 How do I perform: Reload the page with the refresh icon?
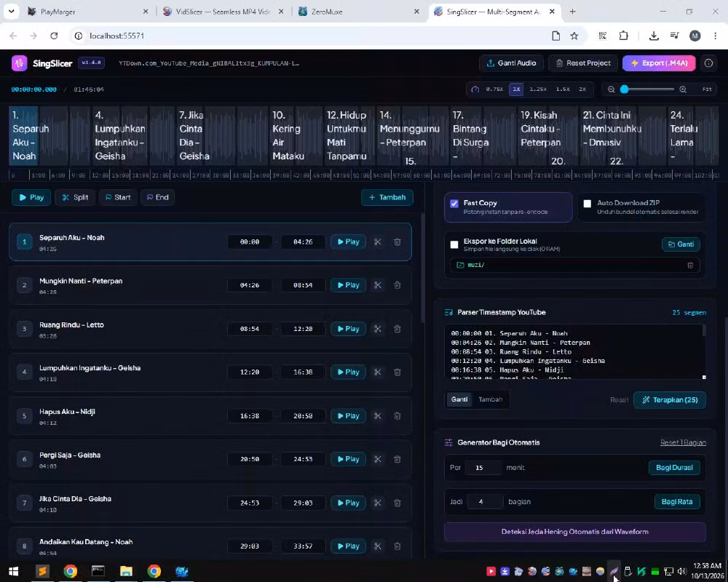click(54, 36)
